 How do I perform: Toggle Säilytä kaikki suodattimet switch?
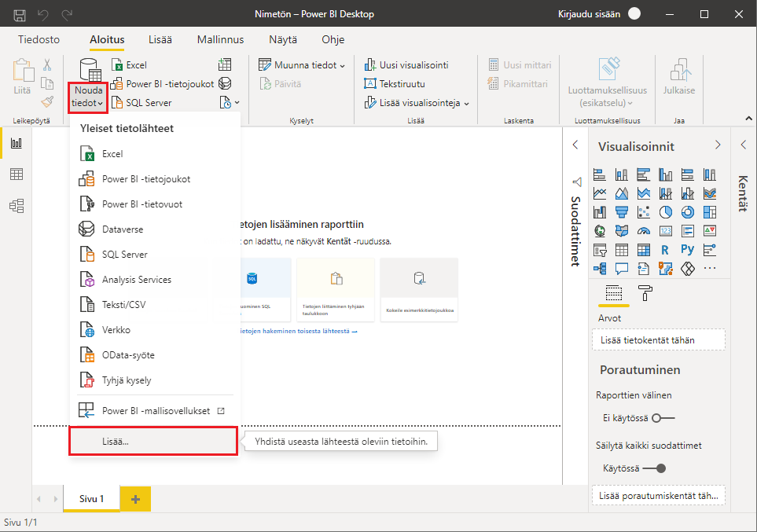[x=654, y=468]
